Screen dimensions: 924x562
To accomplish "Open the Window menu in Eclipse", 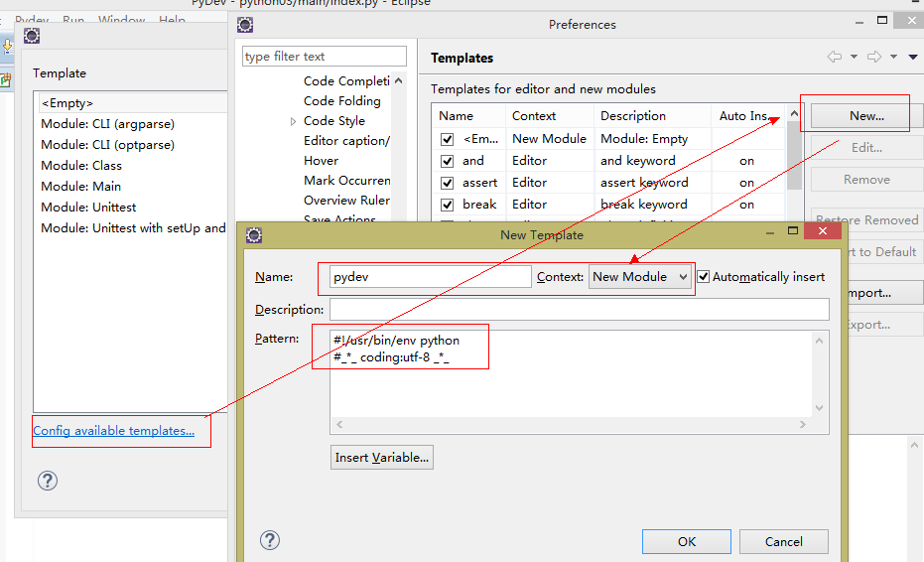I will pyautogui.click(x=121, y=20).
